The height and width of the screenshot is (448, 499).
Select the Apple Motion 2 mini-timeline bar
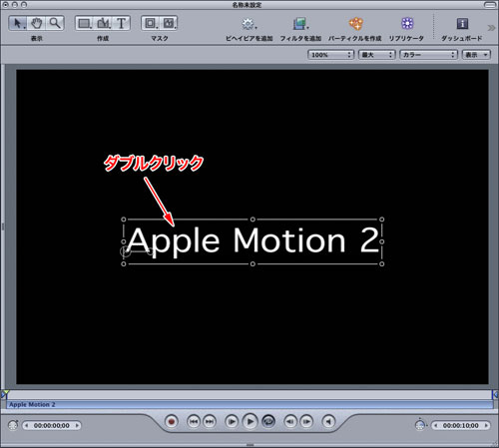pos(249,405)
